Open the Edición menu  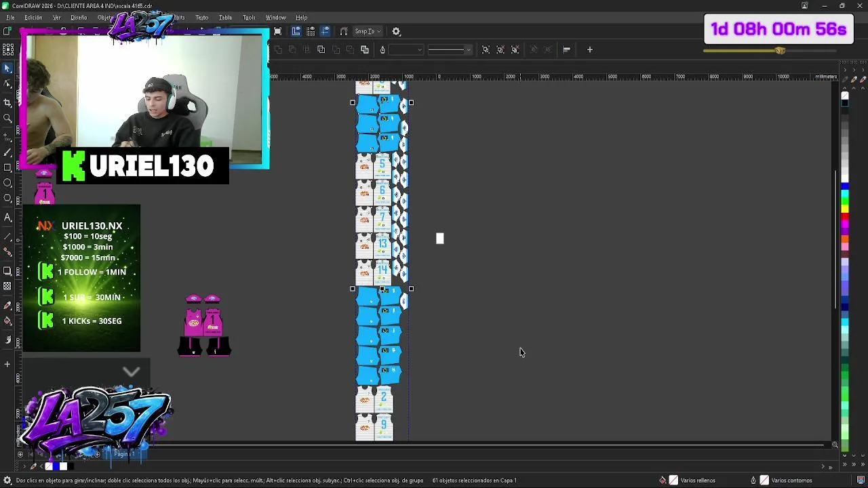click(33, 18)
